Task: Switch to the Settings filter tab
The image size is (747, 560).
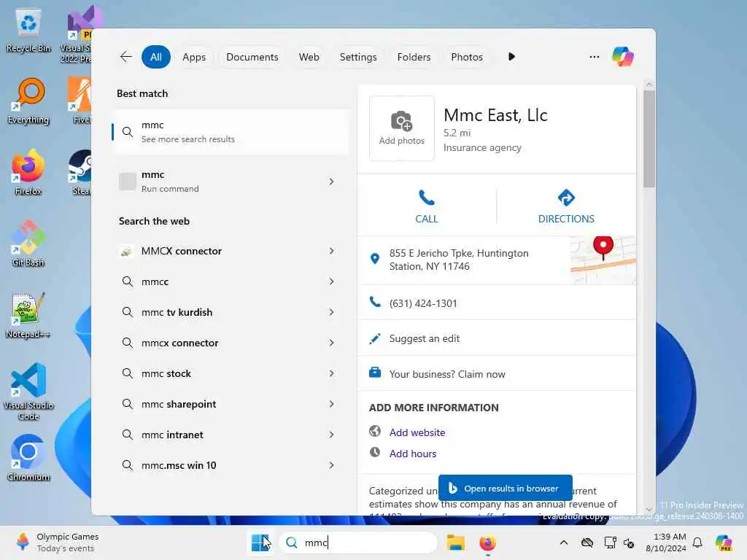Action: [357, 57]
